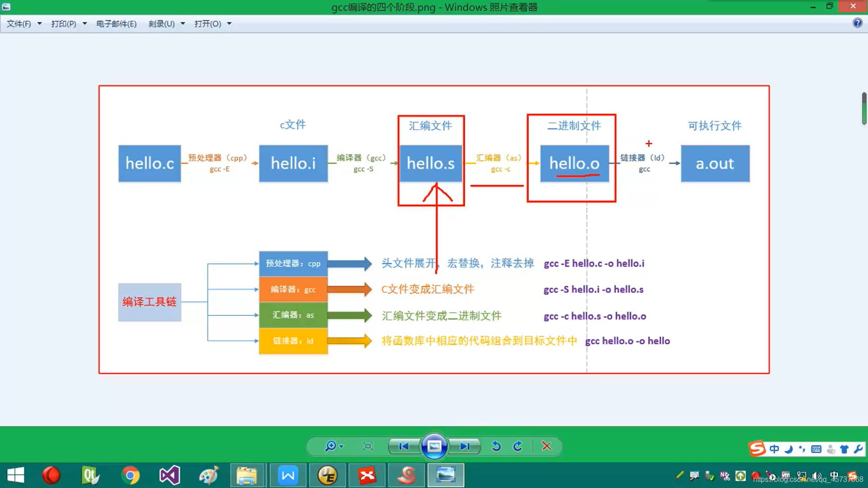Image resolution: width=868 pixels, height=488 pixels.
Task: Click the VMware tray icon
Action: 786,476
